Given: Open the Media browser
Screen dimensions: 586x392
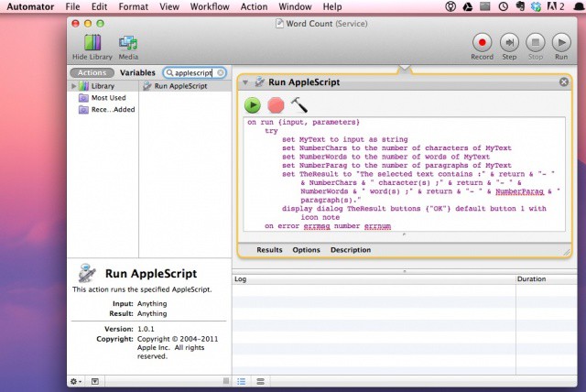Looking at the screenshot, I should coord(128,42).
